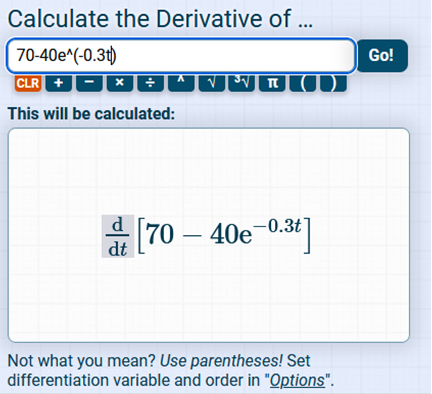Click the Go! button to calculate
The height and width of the screenshot is (394, 432).
tap(382, 56)
